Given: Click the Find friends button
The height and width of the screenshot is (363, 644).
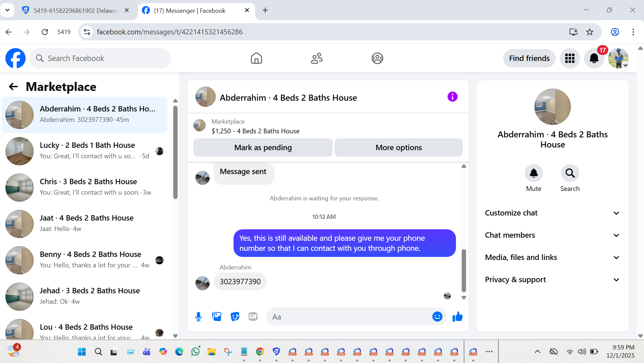Looking at the screenshot, I should click(x=529, y=58).
